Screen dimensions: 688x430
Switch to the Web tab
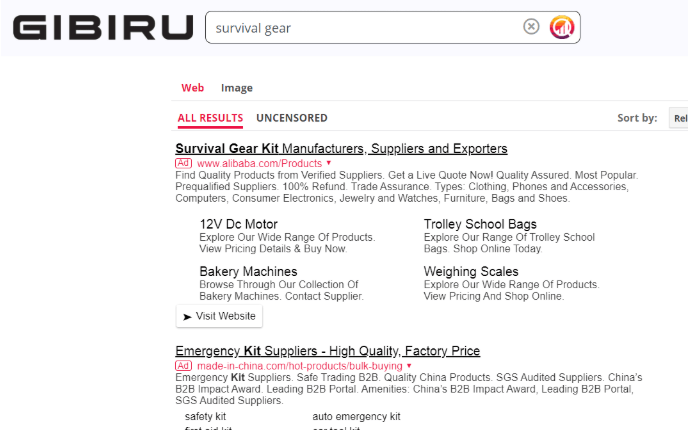tap(193, 88)
